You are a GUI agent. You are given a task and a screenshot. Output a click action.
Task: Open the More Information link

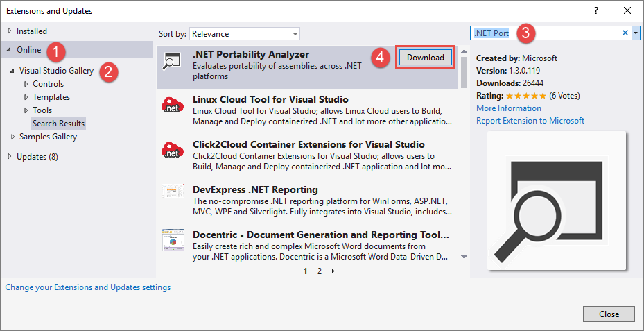tap(508, 108)
